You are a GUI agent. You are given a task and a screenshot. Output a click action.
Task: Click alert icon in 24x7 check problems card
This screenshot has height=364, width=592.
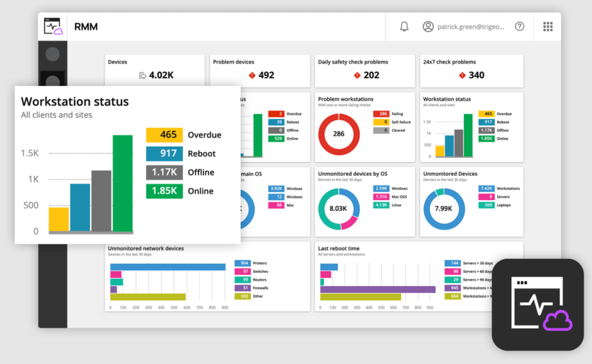point(462,75)
